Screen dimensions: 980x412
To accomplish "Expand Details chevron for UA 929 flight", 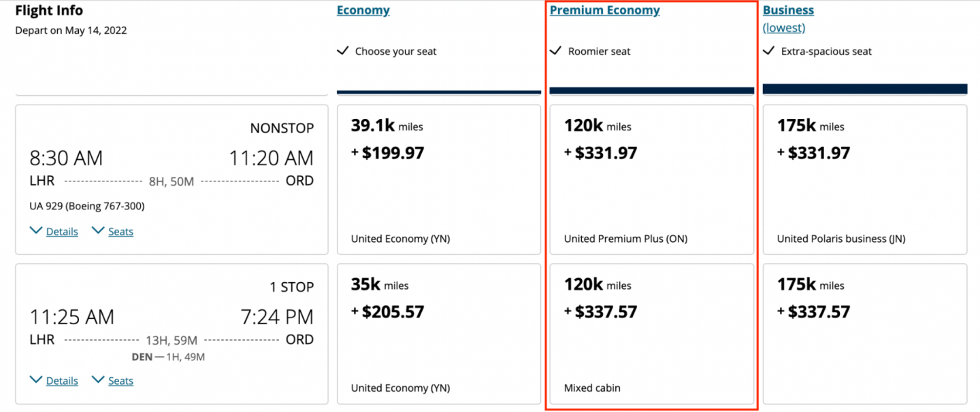I will (36, 231).
